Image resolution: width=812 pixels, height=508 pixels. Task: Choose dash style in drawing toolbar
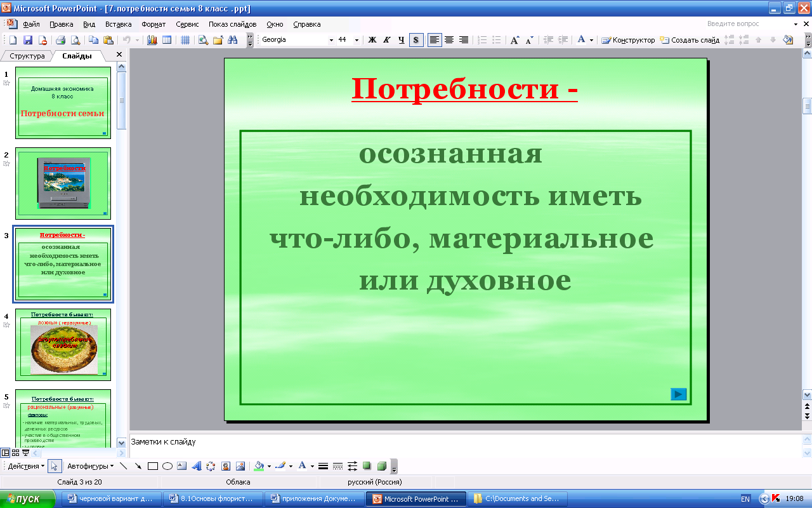tap(337, 466)
